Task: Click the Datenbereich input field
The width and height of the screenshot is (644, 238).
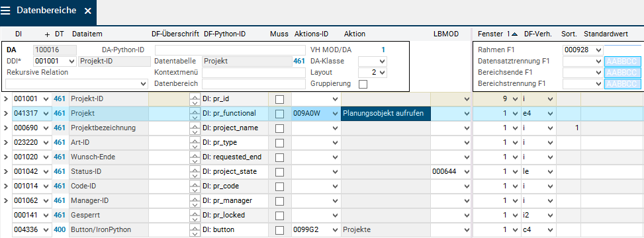Action: 253,84
